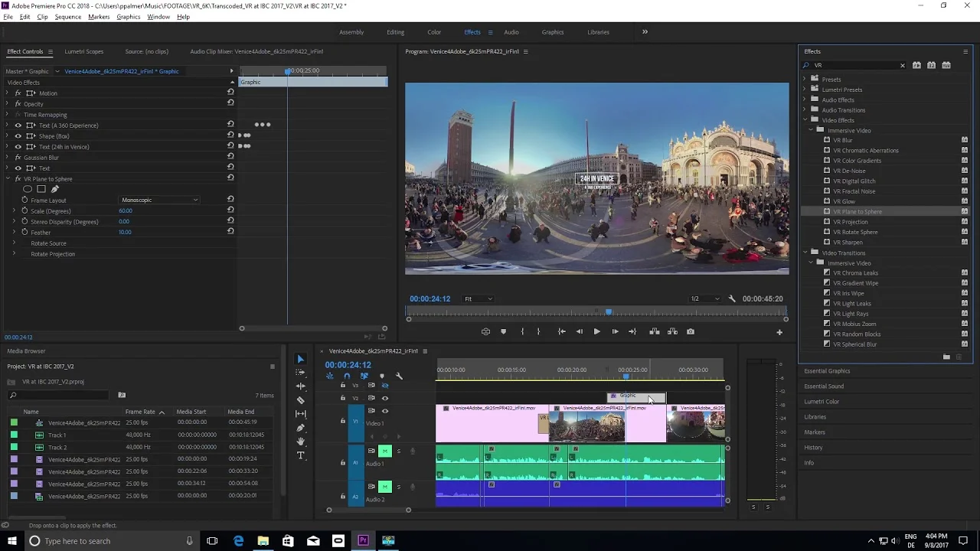Open the Sequence menu
Image resolution: width=980 pixels, height=551 pixels.
(x=67, y=17)
